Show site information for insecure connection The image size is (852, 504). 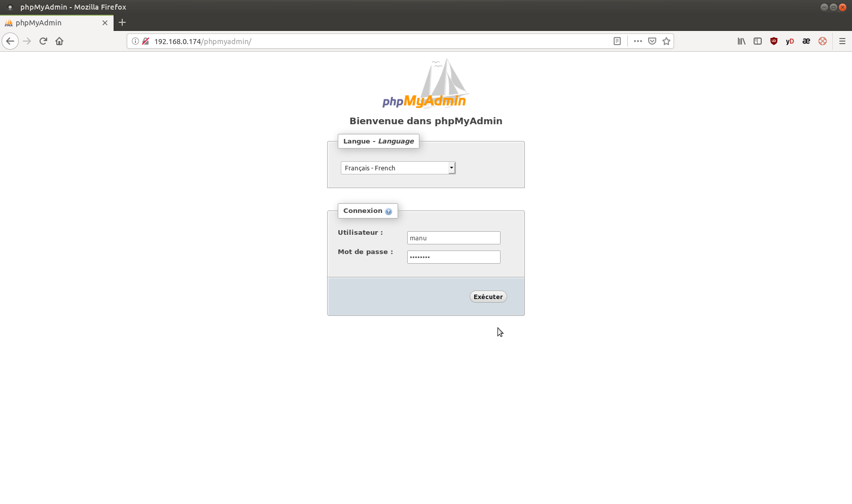point(135,41)
